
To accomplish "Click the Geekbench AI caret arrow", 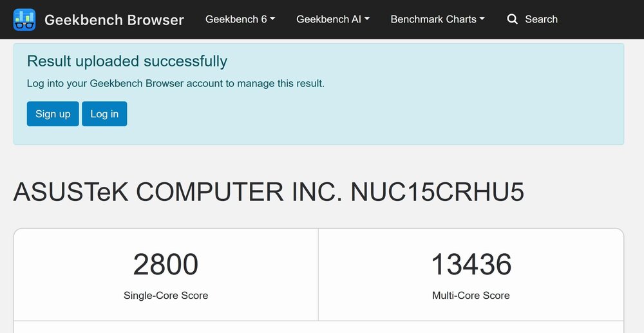I will coord(367,19).
